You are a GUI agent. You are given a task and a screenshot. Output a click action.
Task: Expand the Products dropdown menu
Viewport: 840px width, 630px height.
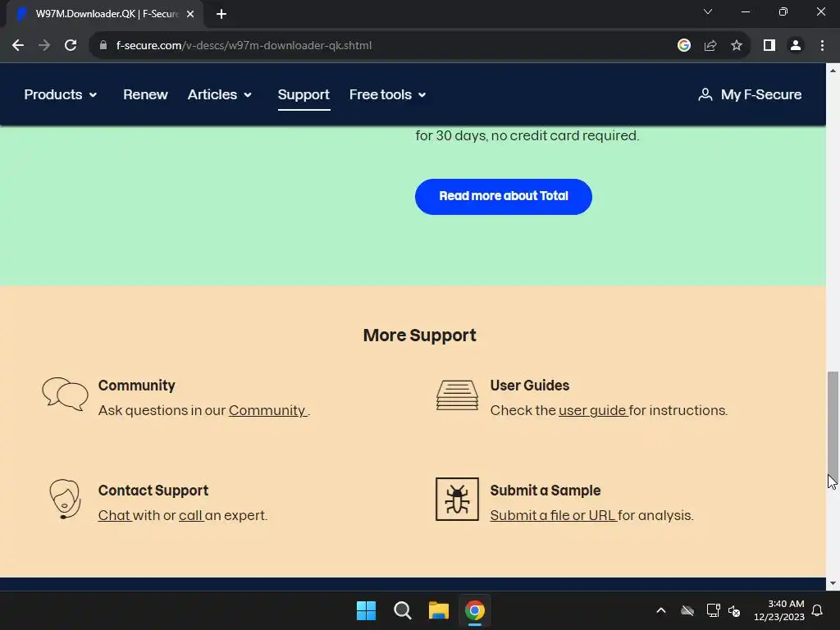pos(61,95)
